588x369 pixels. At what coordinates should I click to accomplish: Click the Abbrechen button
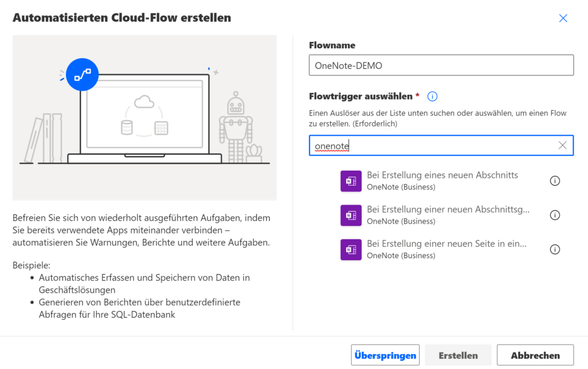click(x=535, y=355)
